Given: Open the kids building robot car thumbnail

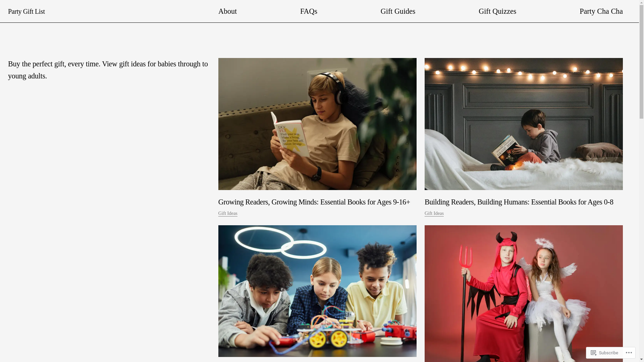Looking at the screenshot, I should tap(317, 291).
